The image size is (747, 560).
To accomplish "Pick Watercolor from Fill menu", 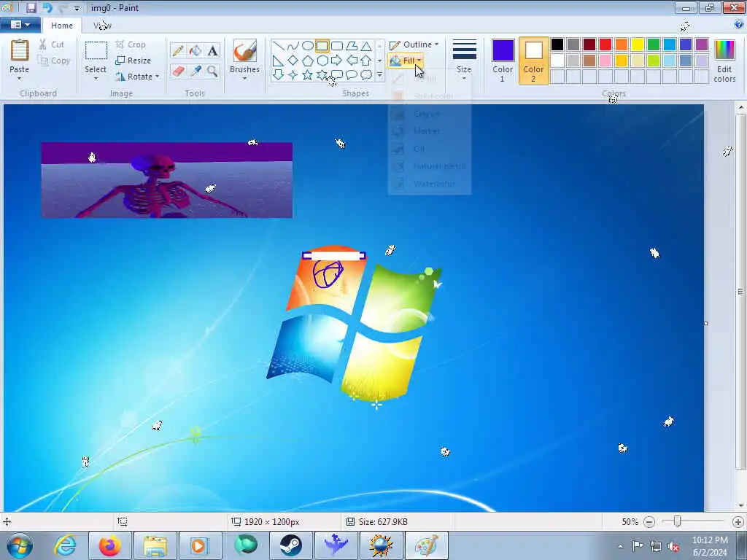I will tap(429, 184).
